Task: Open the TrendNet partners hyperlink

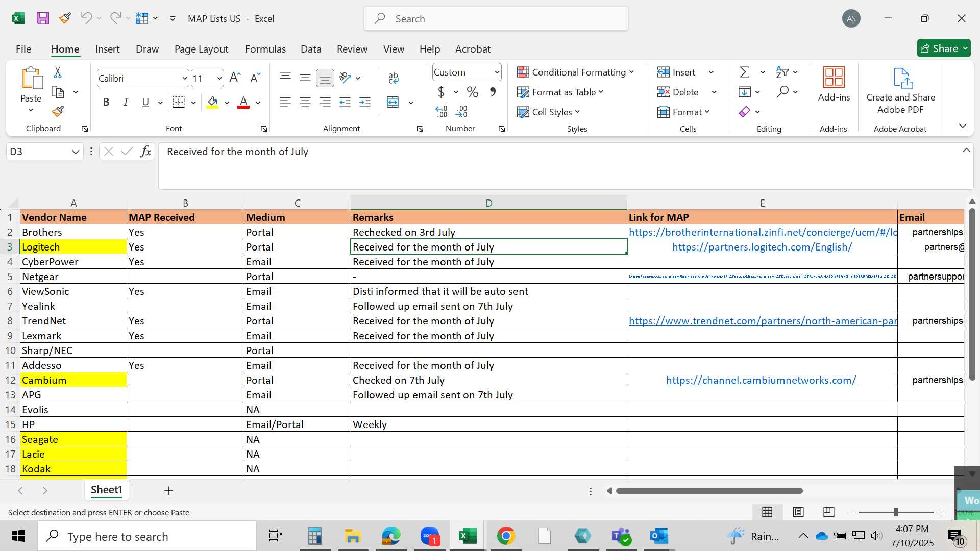Action: 763,321
